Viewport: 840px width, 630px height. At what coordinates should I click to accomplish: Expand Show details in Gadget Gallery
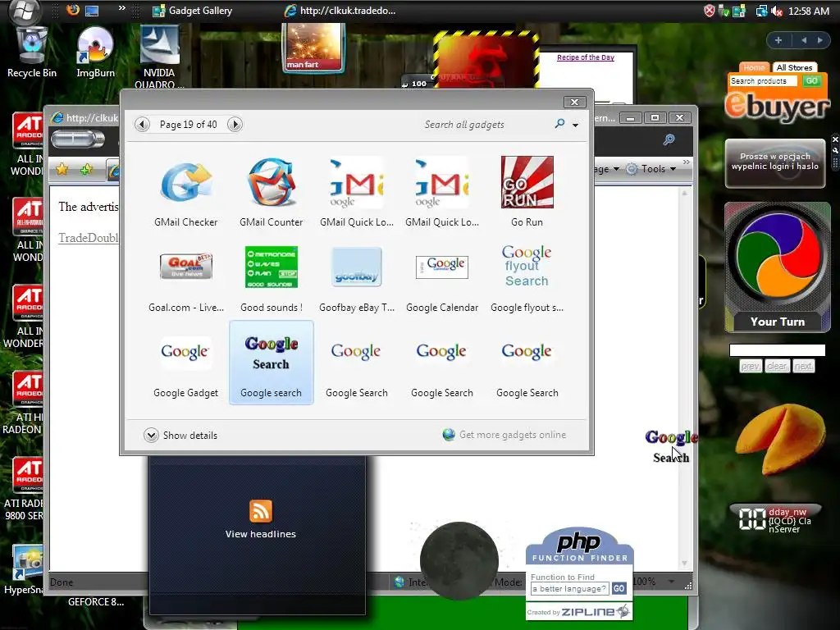tap(180, 435)
